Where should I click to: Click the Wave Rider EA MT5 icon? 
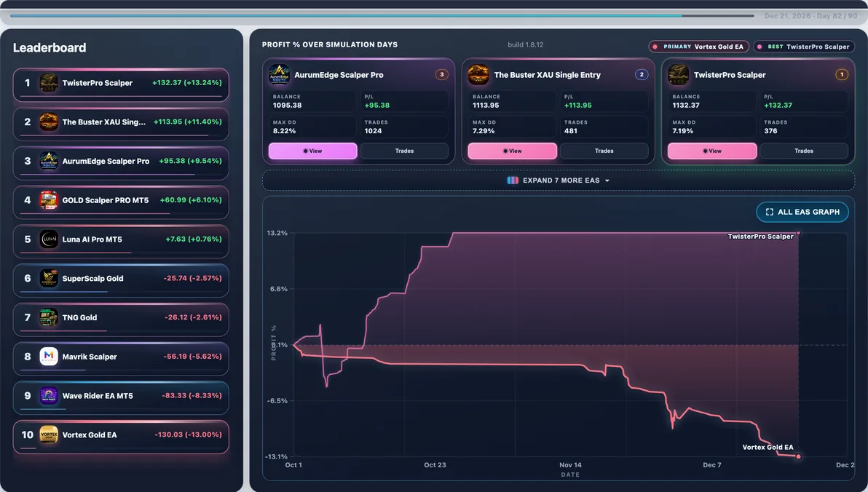pos(49,396)
